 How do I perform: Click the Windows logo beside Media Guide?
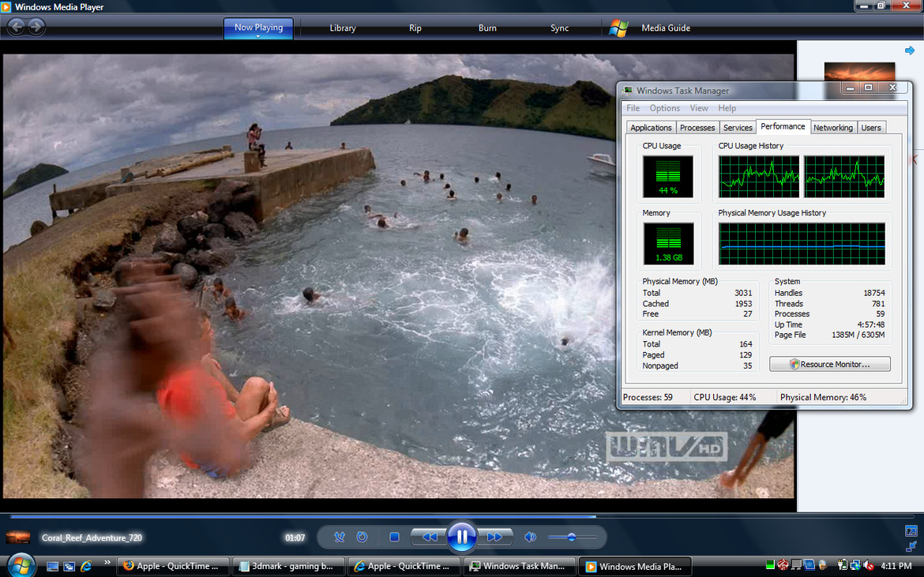tap(618, 28)
